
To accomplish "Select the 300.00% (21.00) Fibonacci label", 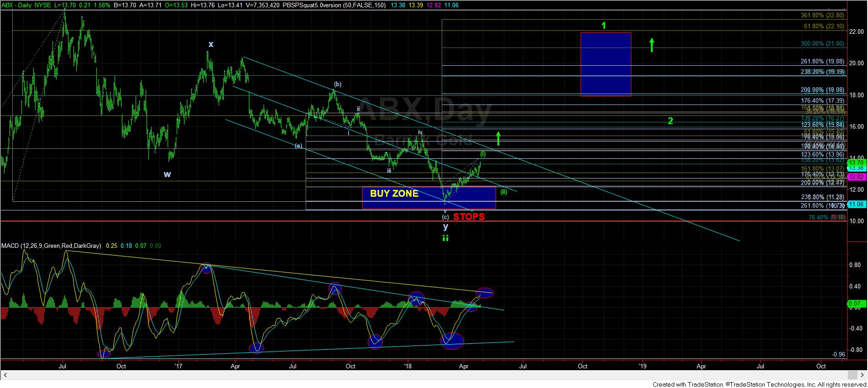I will (x=823, y=44).
